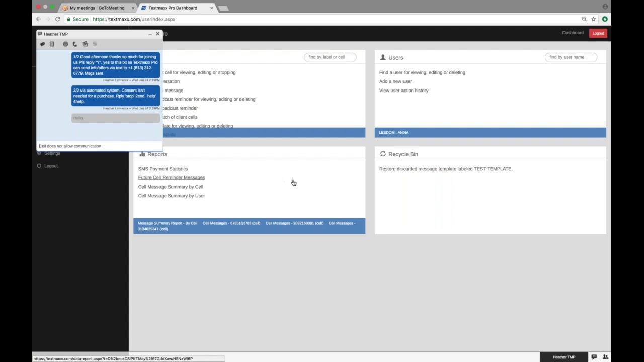
Task: Click Message Summary Report - By Cell recent link
Action: 168,223
